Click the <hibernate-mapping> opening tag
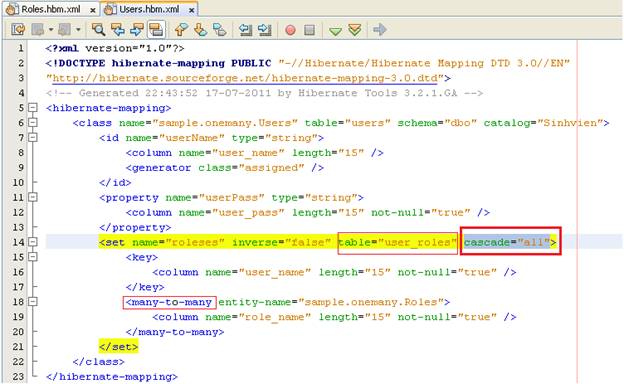This screenshot has height=384, width=624. [x=109, y=108]
